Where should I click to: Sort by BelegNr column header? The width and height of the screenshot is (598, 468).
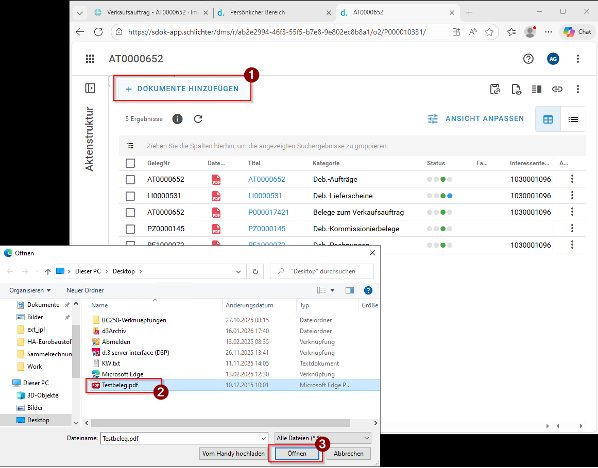click(158, 163)
